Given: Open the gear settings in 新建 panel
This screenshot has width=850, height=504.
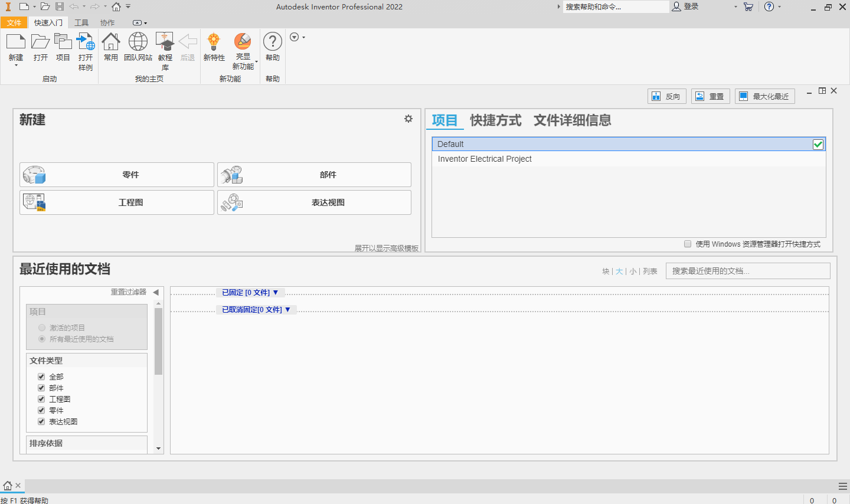Looking at the screenshot, I should click(x=408, y=119).
